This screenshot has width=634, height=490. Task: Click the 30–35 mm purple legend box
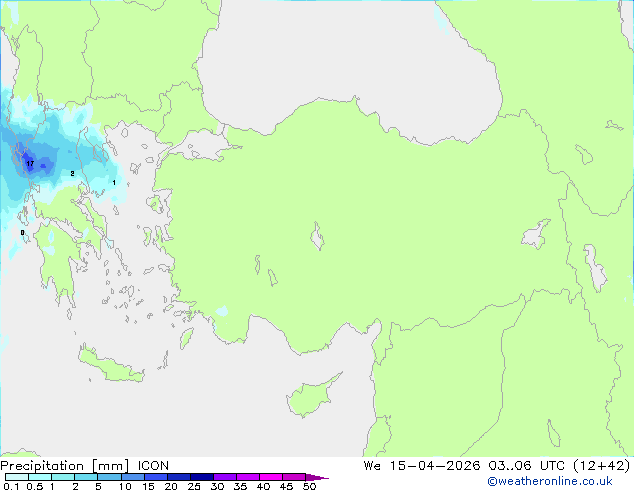[x=225, y=477]
